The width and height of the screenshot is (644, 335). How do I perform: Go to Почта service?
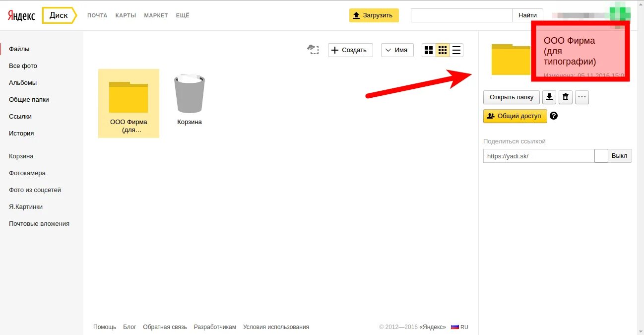point(97,15)
